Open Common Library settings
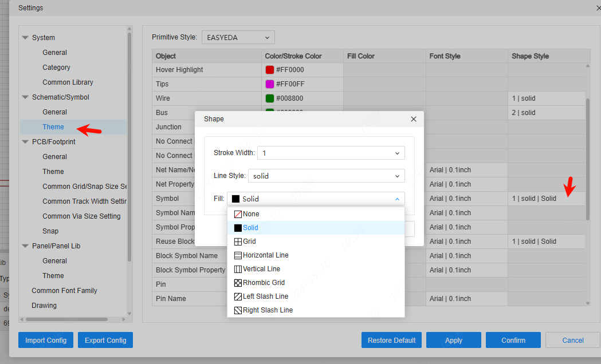Screen dimensions: 601x364 coord(68,82)
